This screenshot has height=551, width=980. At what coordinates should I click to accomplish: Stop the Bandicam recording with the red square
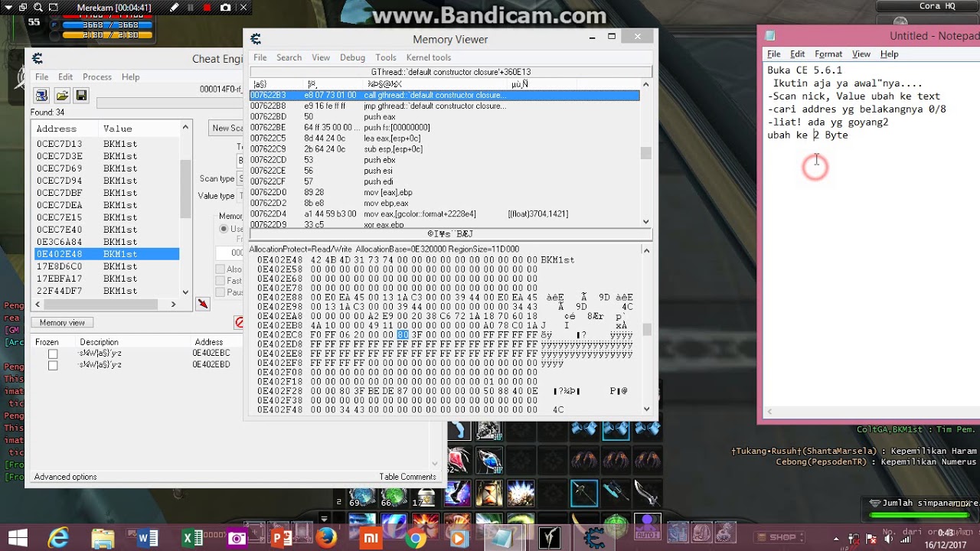[207, 8]
